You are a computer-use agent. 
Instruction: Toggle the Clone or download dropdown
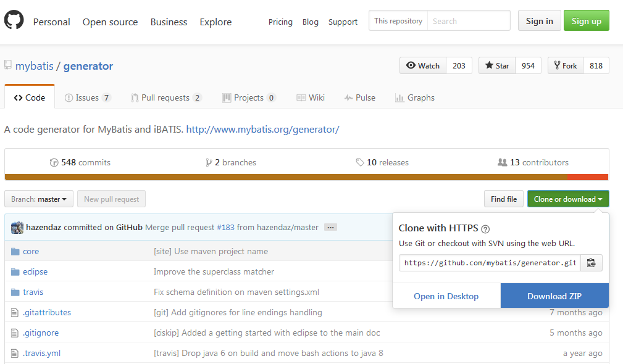[x=568, y=199]
